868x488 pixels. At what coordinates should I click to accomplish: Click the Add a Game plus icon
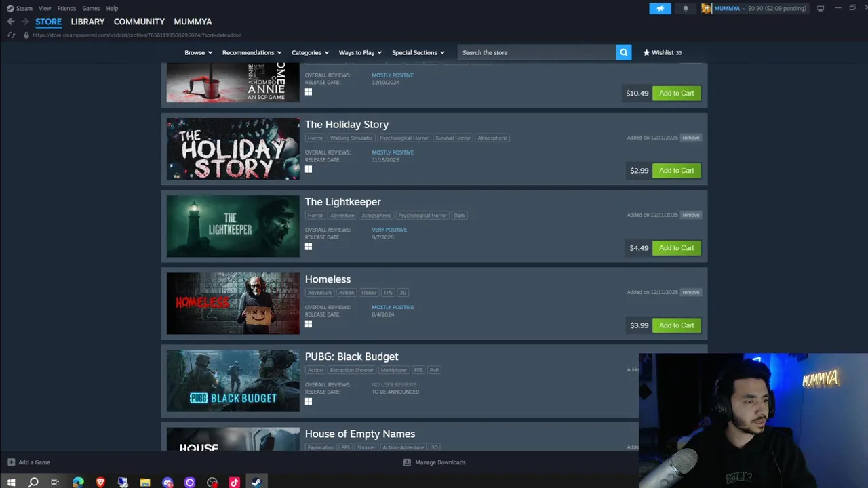(x=11, y=462)
